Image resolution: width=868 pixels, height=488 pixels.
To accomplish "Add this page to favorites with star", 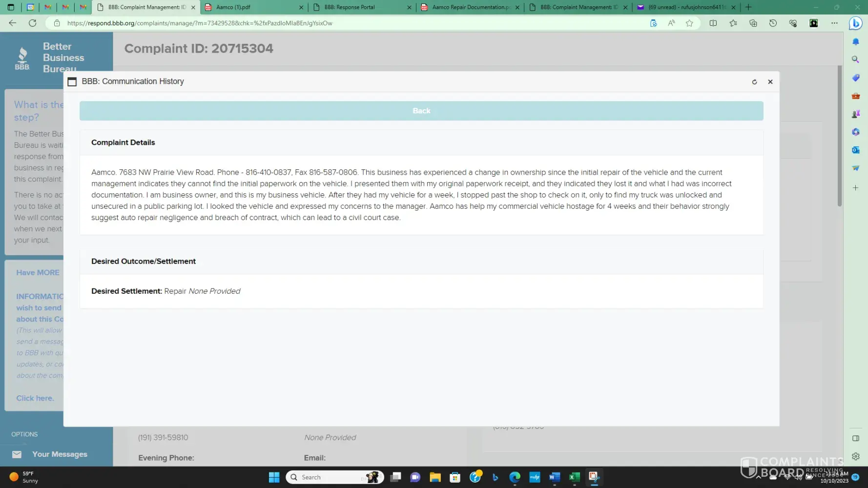I will (x=689, y=23).
